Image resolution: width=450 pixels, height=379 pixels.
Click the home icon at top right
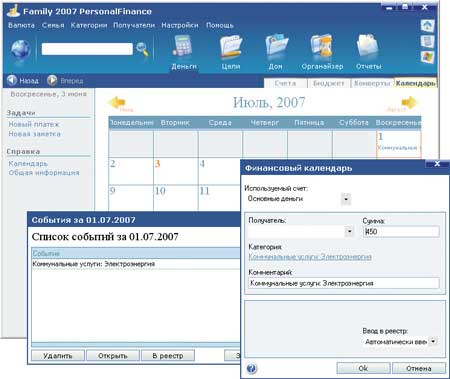[x=428, y=25]
